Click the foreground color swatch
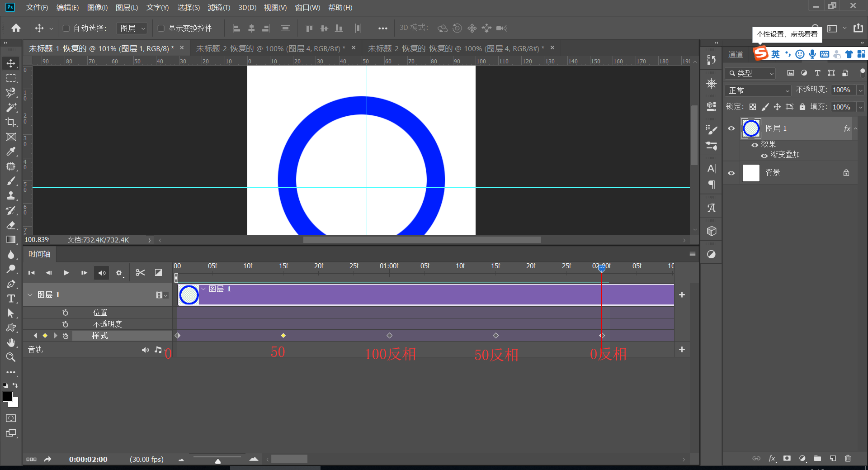Viewport: 868px width, 470px height. pyautogui.click(x=8, y=397)
